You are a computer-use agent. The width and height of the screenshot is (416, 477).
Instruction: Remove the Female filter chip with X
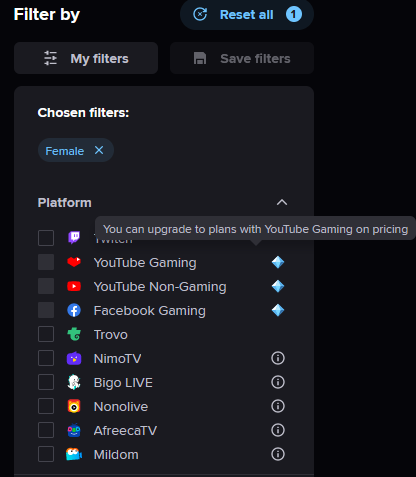click(x=99, y=150)
